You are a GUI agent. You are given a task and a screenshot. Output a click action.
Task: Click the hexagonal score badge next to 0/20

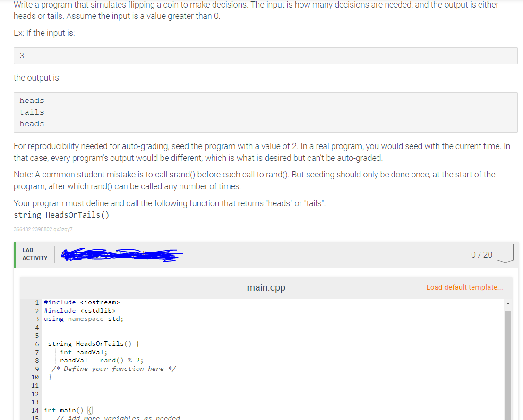(506, 253)
